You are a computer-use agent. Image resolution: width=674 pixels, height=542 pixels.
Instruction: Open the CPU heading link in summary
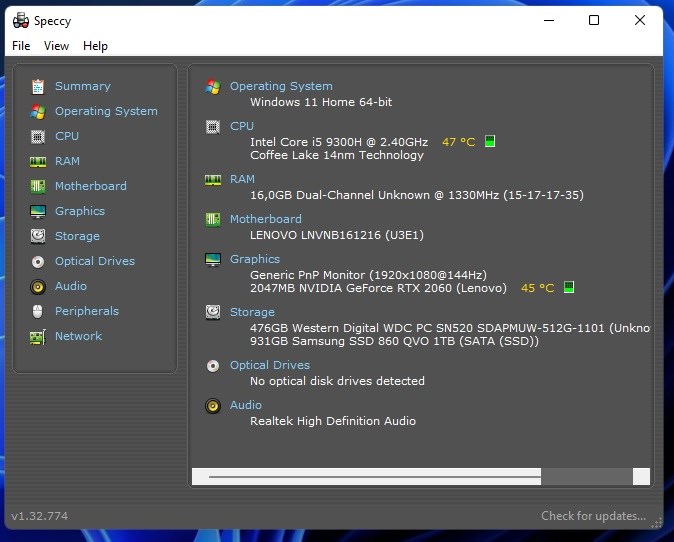[x=242, y=126]
